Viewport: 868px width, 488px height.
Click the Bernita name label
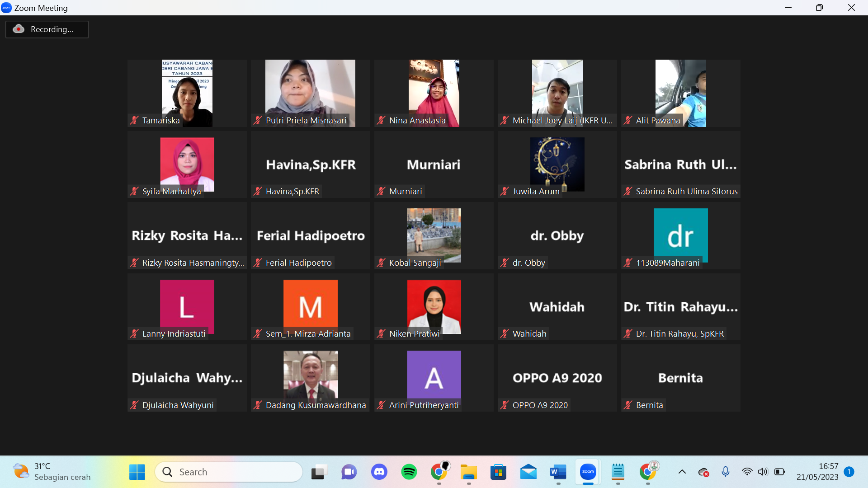(x=649, y=405)
